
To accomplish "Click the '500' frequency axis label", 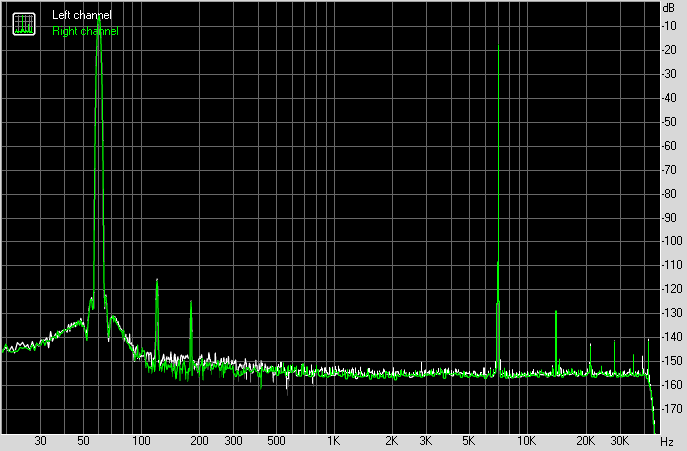I will 276,441.
